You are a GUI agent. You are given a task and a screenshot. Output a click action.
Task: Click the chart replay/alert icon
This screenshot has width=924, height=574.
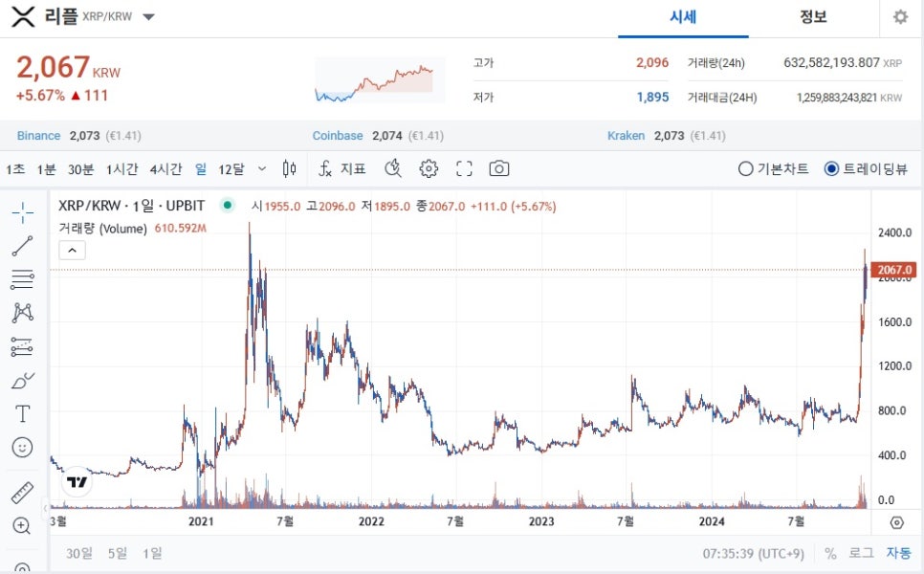(x=392, y=169)
